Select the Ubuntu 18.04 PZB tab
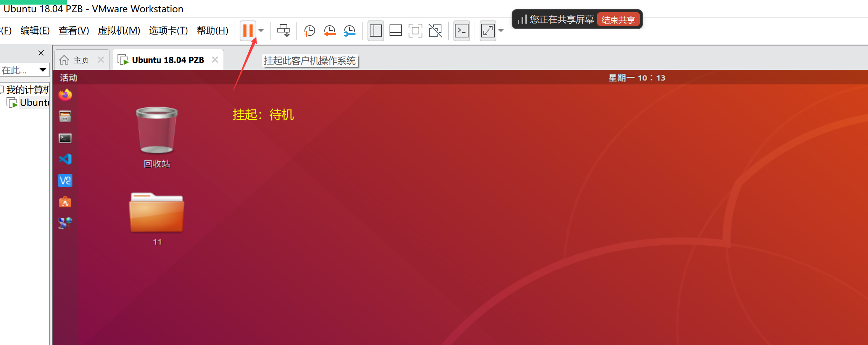 pyautogui.click(x=168, y=60)
